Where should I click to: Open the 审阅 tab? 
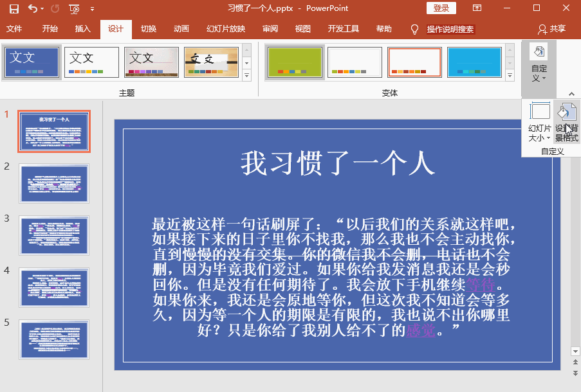pyautogui.click(x=270, y=29)
